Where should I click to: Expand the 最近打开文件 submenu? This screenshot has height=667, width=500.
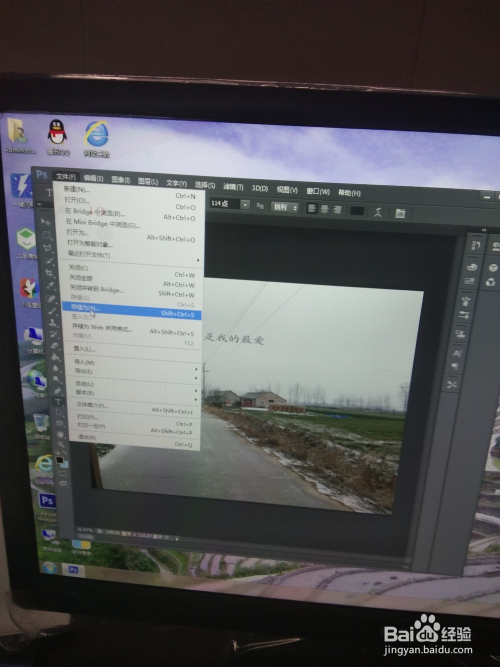[x=132, y=257]
